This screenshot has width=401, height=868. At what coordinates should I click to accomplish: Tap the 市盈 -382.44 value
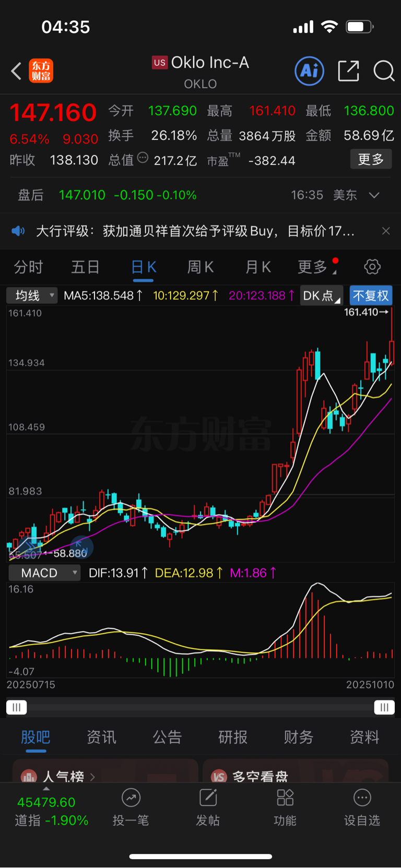point(251,161)
